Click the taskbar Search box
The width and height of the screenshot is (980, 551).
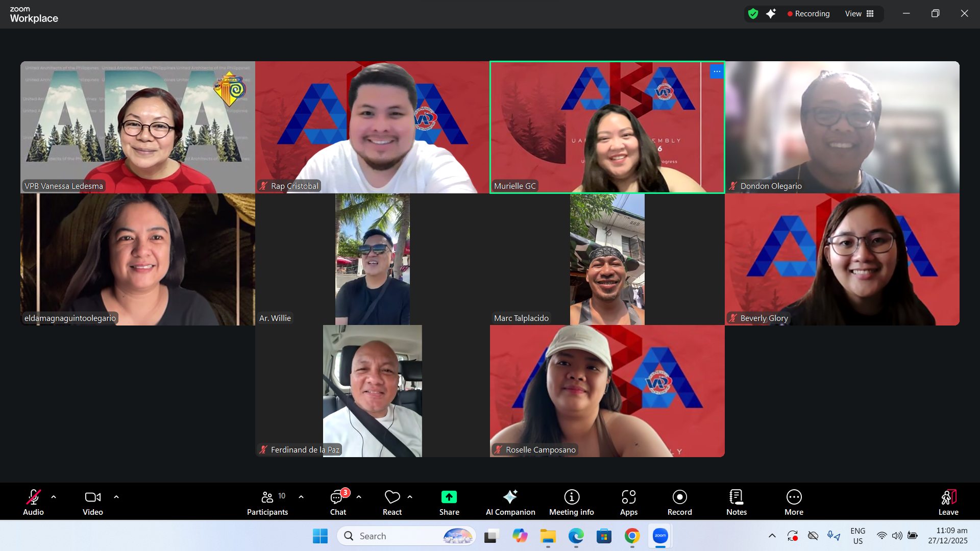pos(406,536)
